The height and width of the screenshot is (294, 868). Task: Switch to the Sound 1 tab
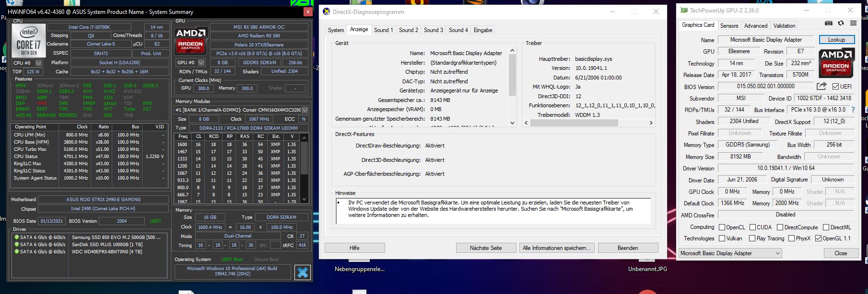383,30
